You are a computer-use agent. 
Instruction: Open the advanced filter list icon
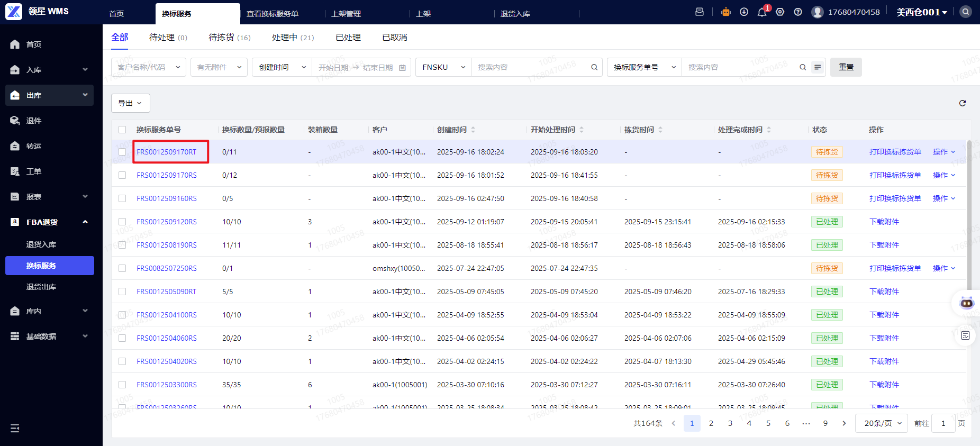(x=818, y=67)
